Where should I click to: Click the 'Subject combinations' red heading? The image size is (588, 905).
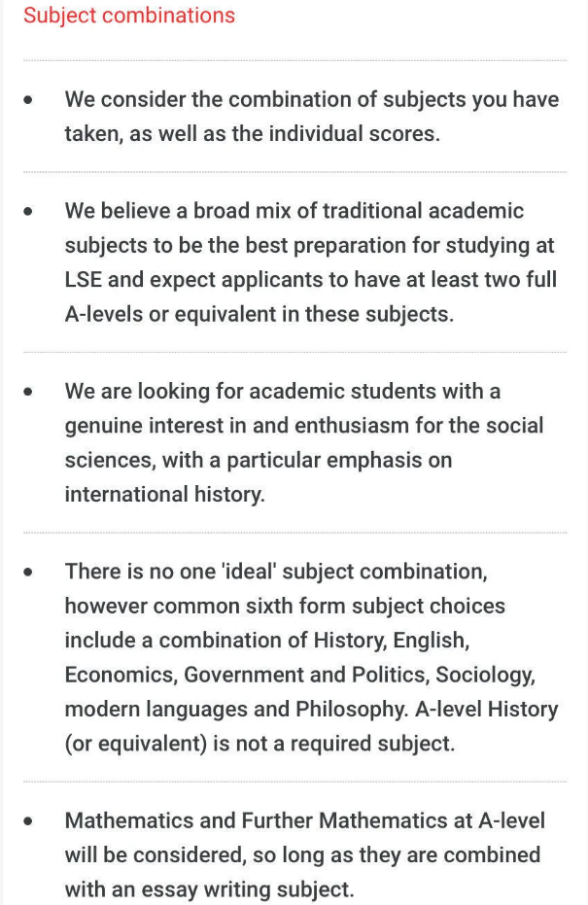[129, 16]
